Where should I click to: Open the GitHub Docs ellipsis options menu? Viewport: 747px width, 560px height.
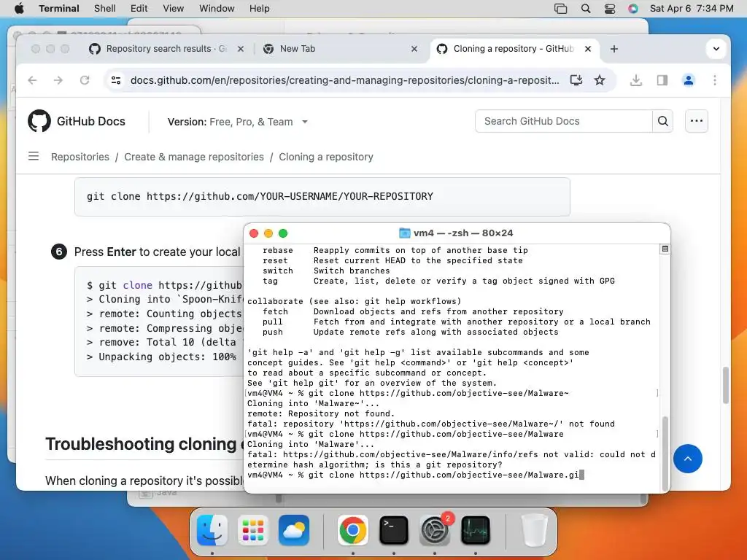(x=697, y=121)
